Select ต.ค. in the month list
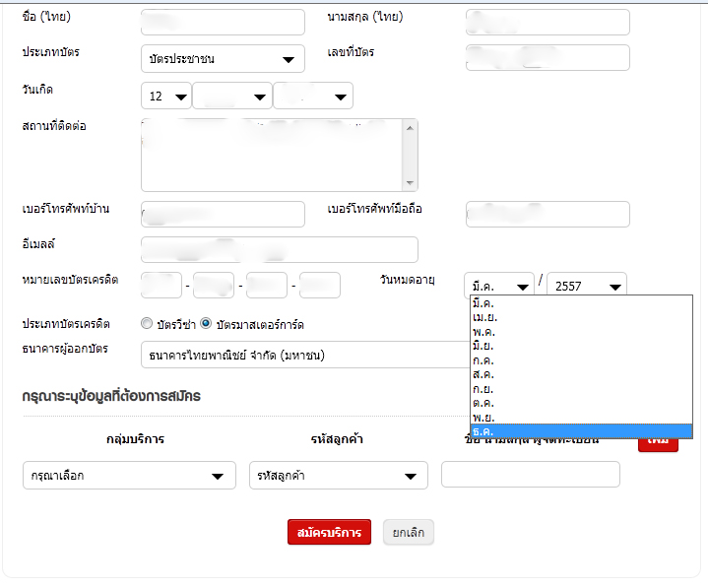This screenshot has width=708, height=588. [581, 403]
